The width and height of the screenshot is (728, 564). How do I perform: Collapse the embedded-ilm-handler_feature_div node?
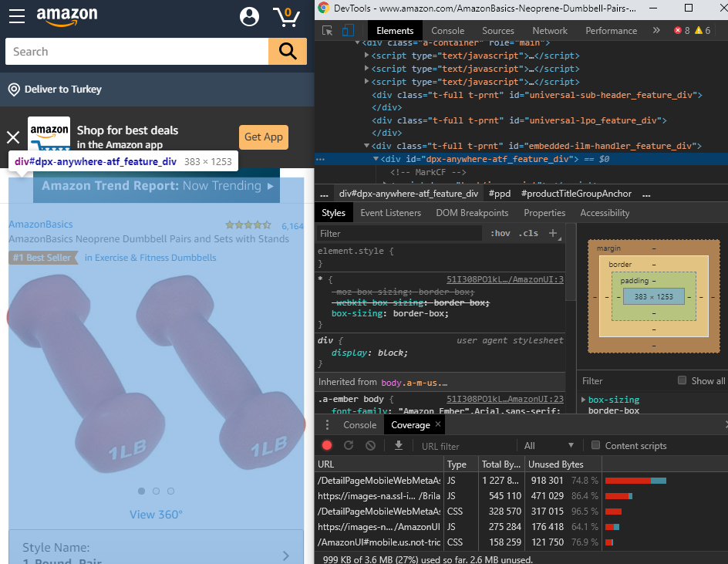(x=367, y=146)
